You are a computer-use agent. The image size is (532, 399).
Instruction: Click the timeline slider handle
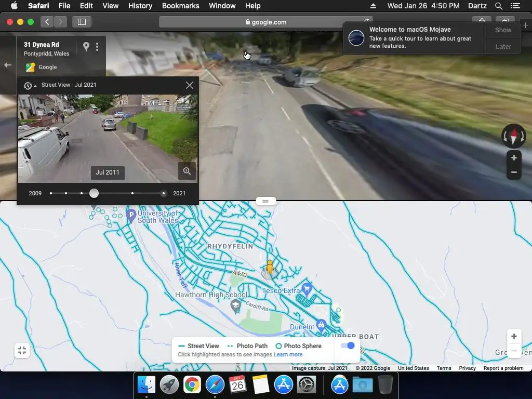point(94,193)
